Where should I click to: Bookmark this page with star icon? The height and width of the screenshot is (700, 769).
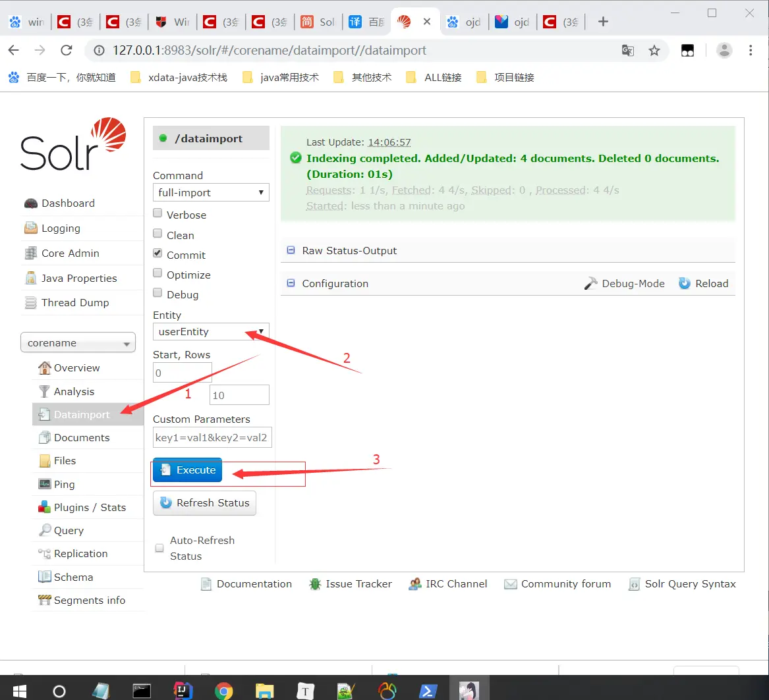654,51
